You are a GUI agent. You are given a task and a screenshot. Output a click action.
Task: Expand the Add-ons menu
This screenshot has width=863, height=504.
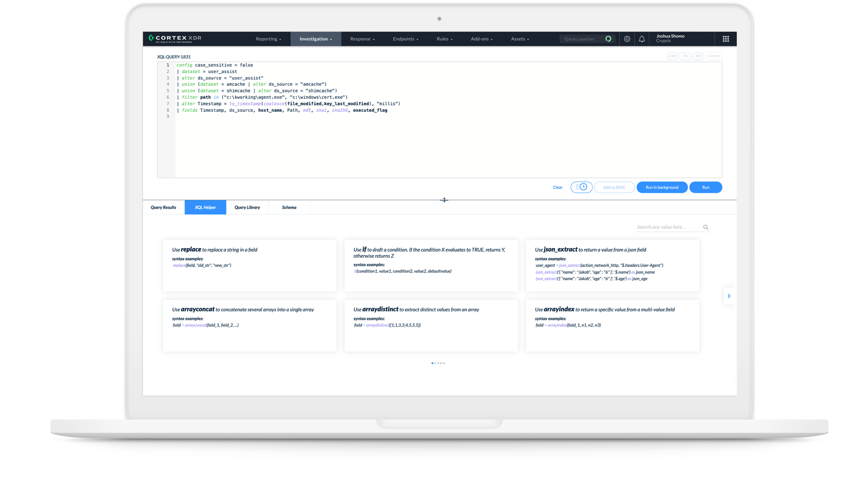click(x=481, y=39)
